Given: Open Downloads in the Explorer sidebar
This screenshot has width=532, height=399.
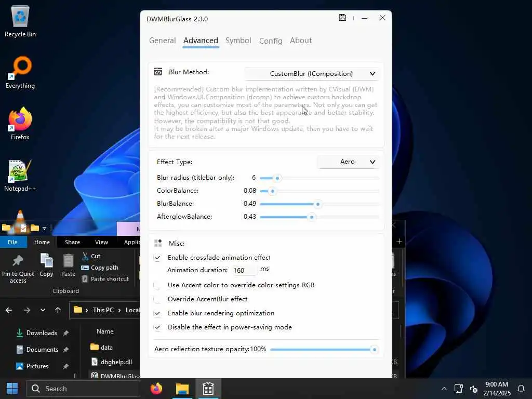Looking at the screenshot, I should (42, 333).
